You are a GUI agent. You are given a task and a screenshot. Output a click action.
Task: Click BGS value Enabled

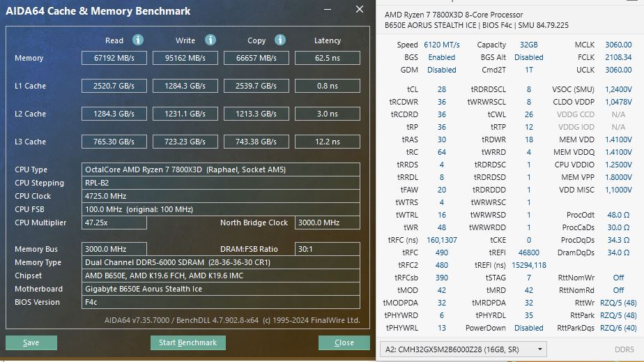click(441, 57)
